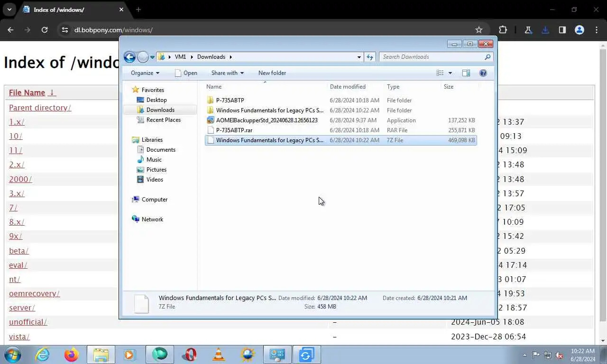
Task: Select the P-735ABTP.rar file
Action: coord(340,130)
